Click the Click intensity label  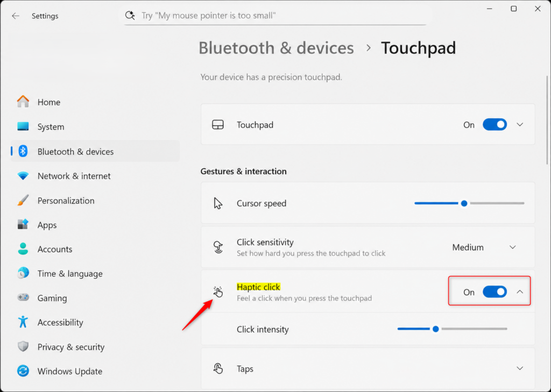(x=263, y=329)
